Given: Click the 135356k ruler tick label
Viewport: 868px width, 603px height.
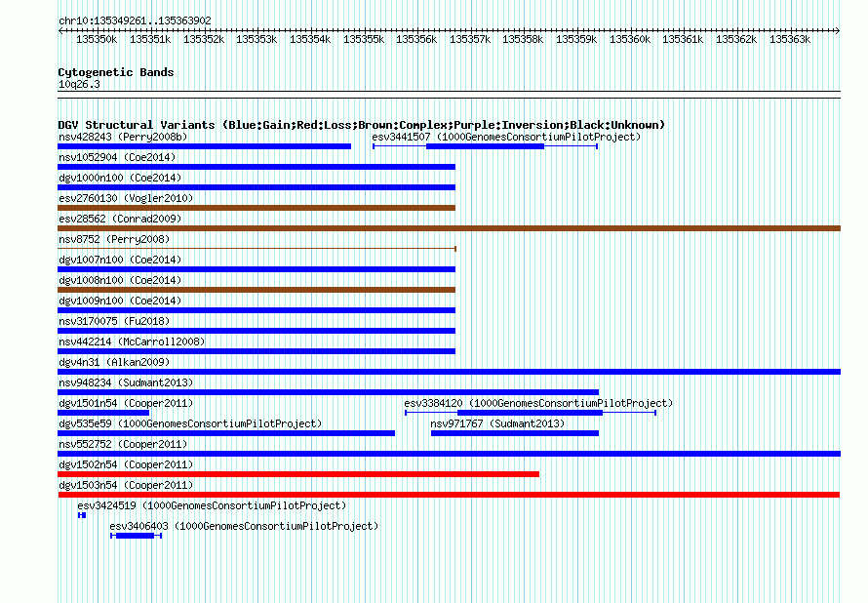Looking at the screenshot, I should pos(416,40).
